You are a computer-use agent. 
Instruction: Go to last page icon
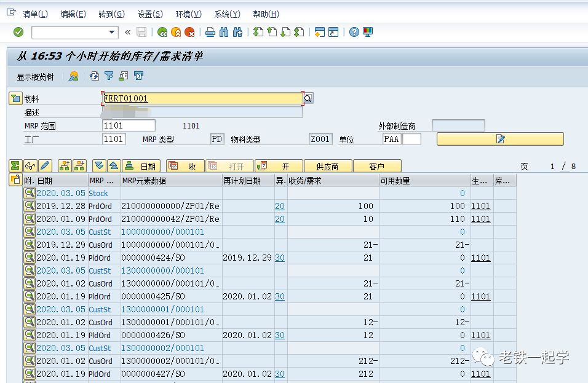click(299, 32)
